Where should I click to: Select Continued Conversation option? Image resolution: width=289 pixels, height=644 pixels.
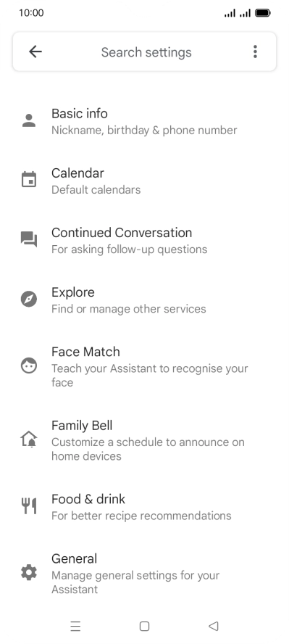coord(144,240)
